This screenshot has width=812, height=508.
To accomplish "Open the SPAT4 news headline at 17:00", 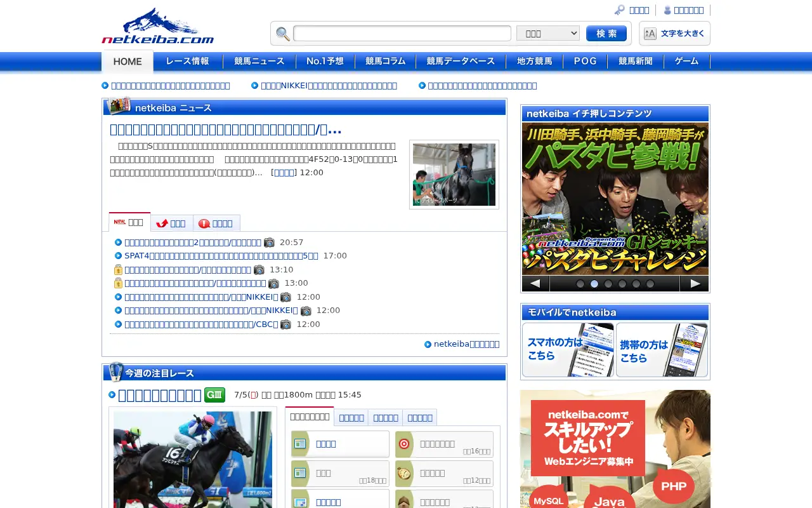I will point(221,256).
